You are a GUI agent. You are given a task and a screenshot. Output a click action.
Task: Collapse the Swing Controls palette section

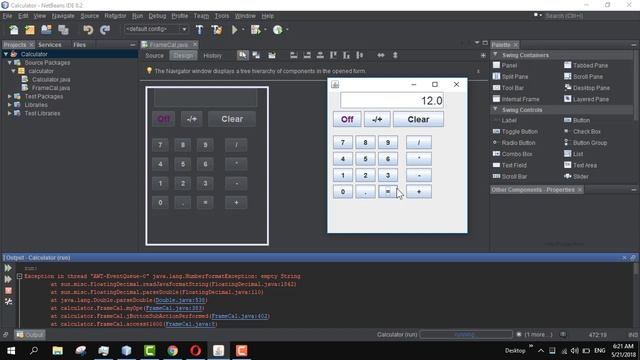496,109
